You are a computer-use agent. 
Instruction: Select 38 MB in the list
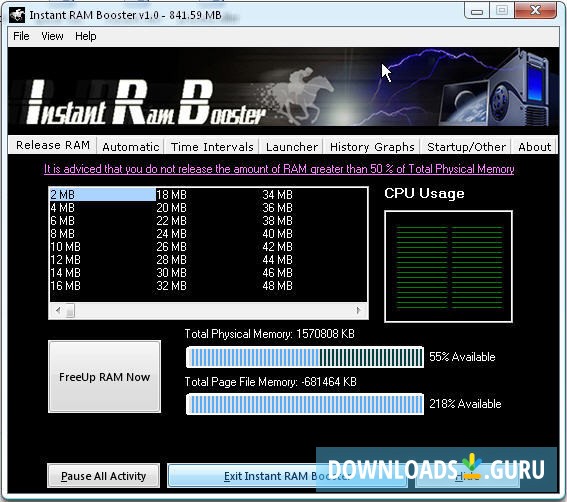click(x=277, y=221)
